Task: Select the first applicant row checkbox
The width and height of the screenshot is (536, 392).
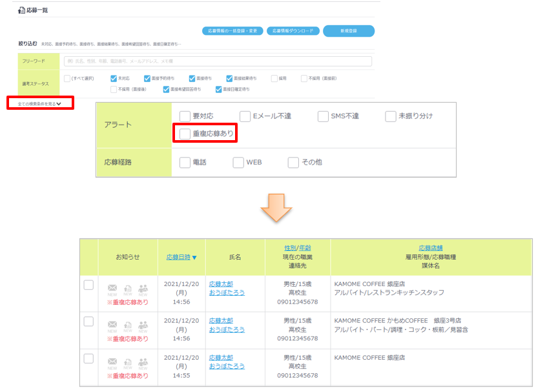Action: point(88,285)
